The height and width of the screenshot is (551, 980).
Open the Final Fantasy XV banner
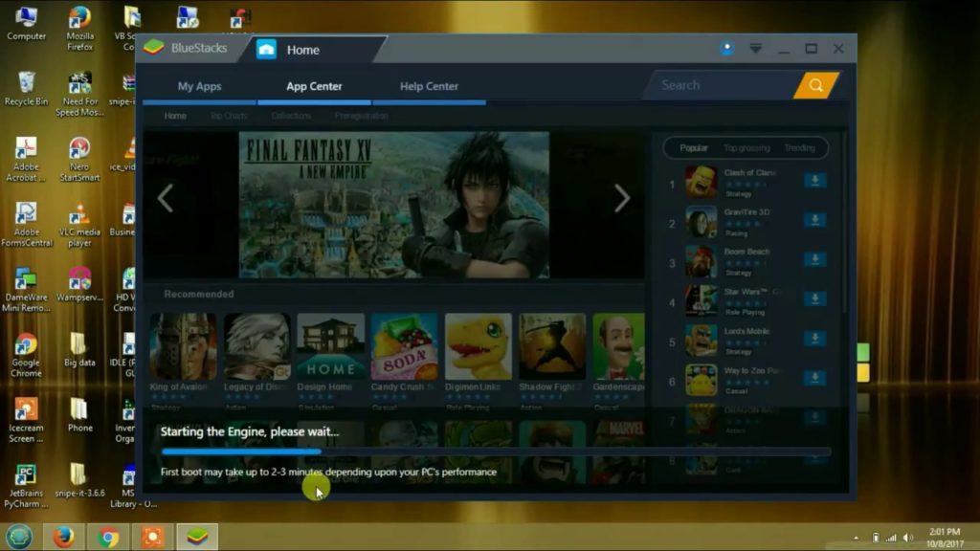pos(393,205)
